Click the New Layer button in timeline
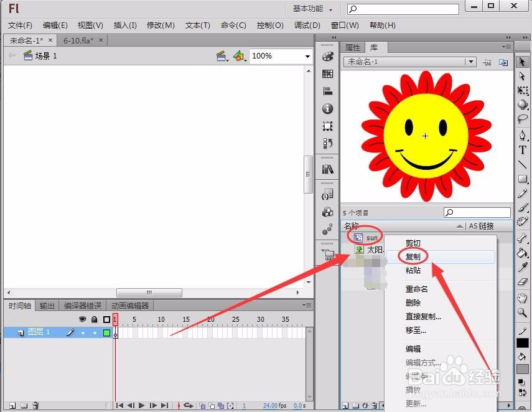 (11, 405)
